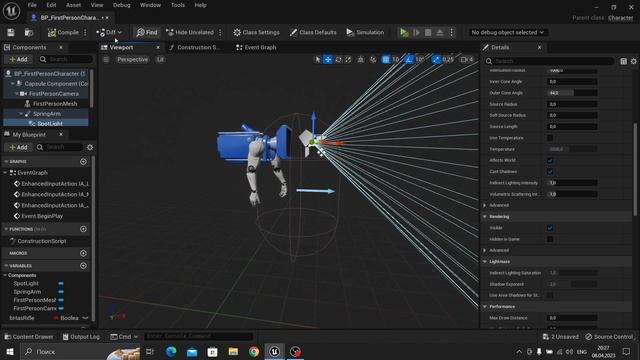This screenshot has width=640, height=360.
Task: Open the Tools menu
Action: [178, 5]
